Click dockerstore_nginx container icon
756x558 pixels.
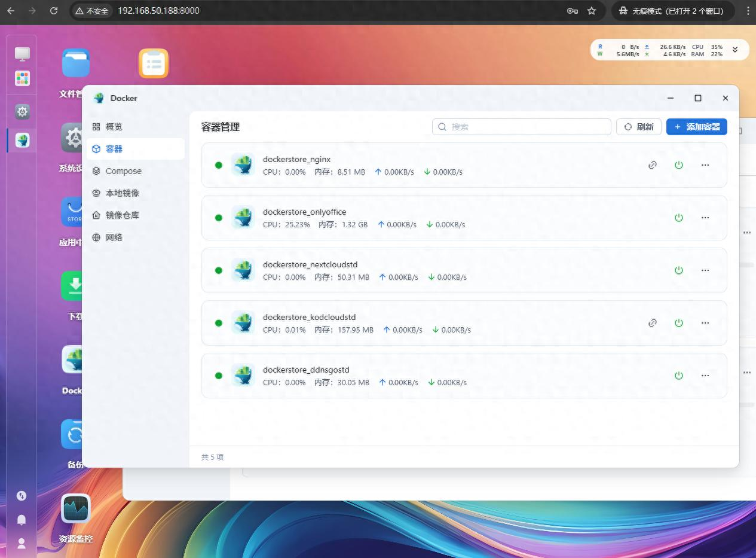[x=243, y=165]
